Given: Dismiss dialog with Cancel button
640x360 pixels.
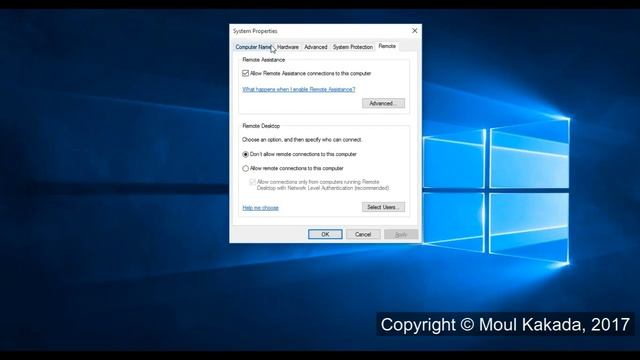Looking at the screenshot, I should pyautogui.click(x=363, y=234).
